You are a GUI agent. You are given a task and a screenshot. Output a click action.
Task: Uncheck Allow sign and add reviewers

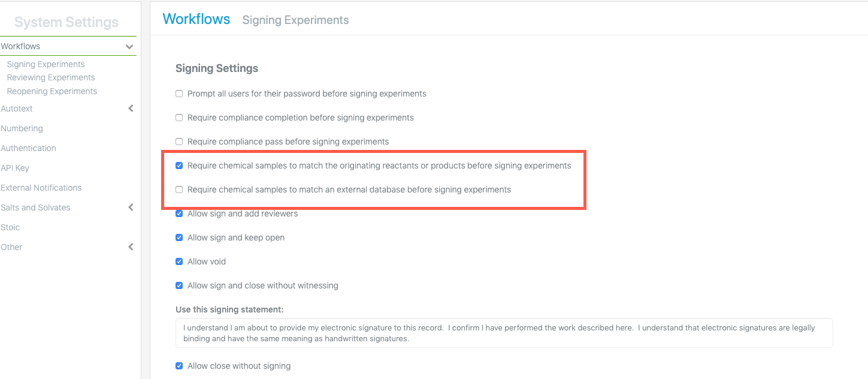point(179,213)
